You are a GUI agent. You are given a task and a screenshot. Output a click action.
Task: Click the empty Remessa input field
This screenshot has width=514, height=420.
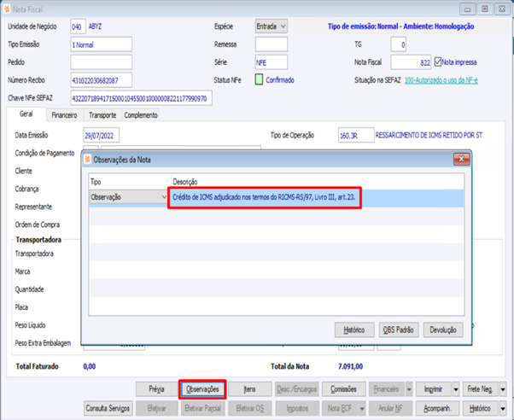coord(272,44)
